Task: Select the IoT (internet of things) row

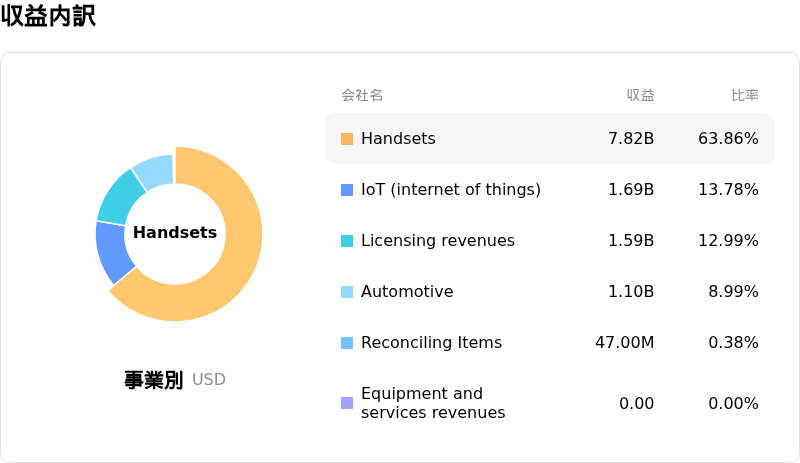Action: pyautogui.click(x=450, y=190)
